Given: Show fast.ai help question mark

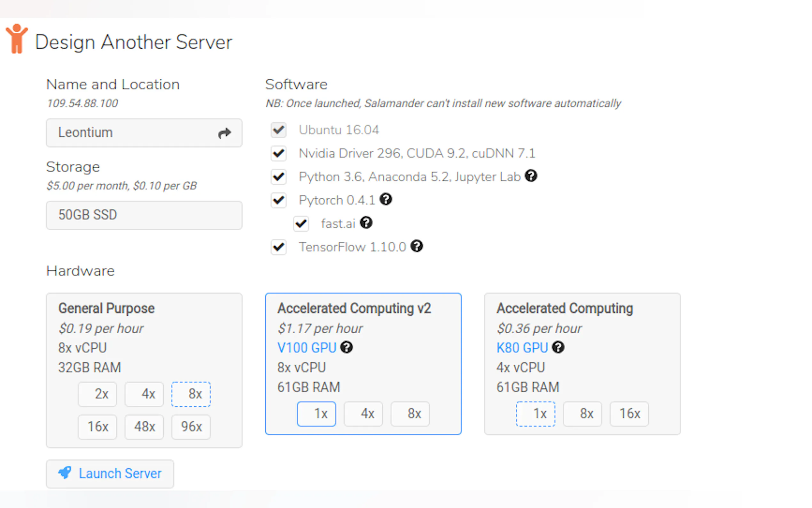Looking at the screenshot, I should (x=366, y=222).
